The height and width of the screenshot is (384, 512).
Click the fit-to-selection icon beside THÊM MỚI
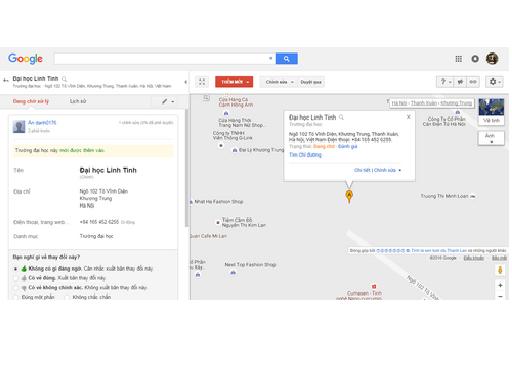202,82
